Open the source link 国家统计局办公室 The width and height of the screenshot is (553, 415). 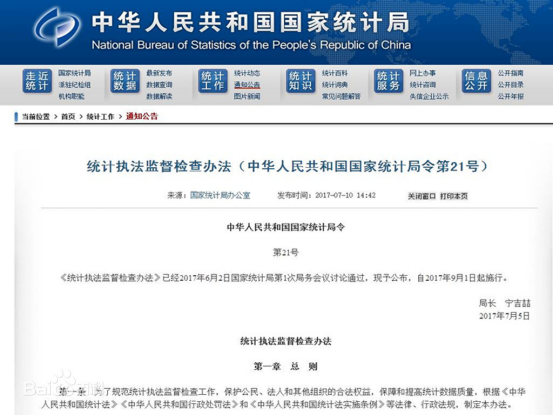(220, 195)
